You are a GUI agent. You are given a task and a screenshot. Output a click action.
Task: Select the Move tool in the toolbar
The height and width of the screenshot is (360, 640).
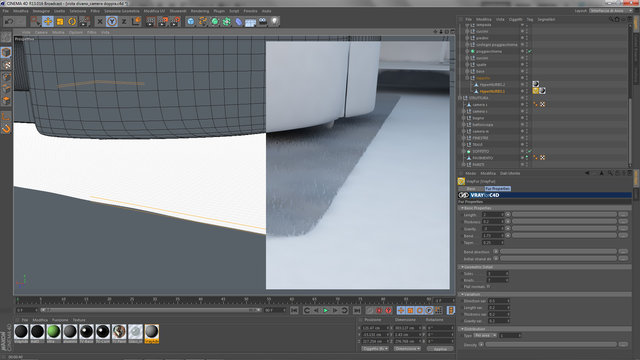coord(48,21)
